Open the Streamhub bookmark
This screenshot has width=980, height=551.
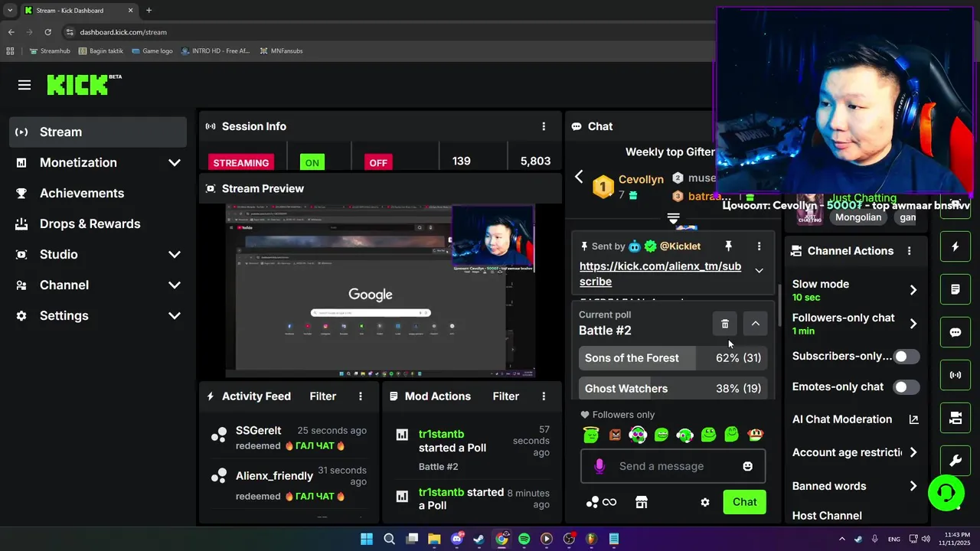click(x=50, y=51)
